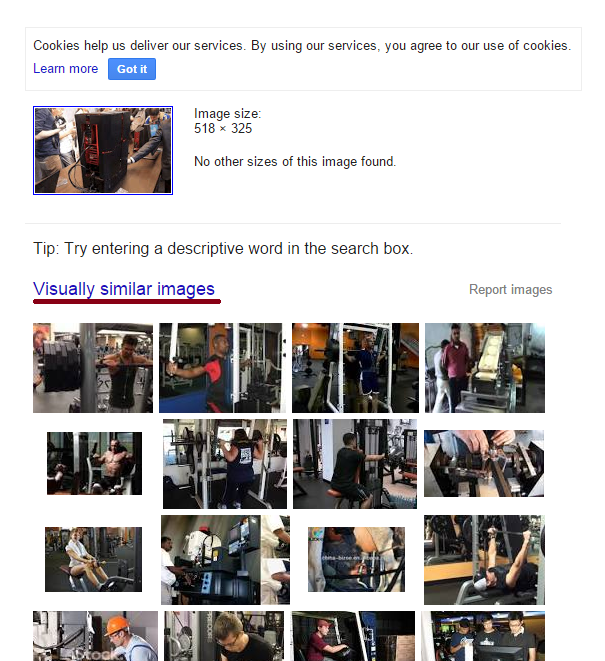605x661 pixels.
Task: Select thumbnail of man in pink shirt
Action: [485, 368]
